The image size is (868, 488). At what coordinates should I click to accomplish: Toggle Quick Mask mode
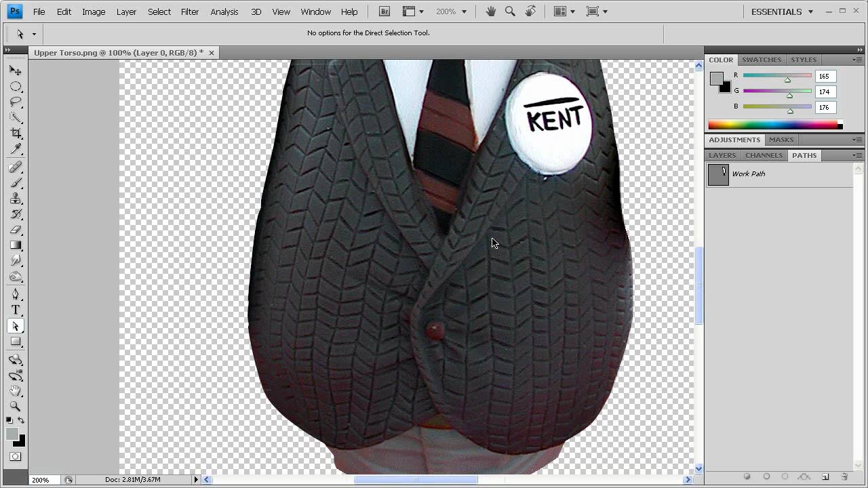(x=16, y=457)
